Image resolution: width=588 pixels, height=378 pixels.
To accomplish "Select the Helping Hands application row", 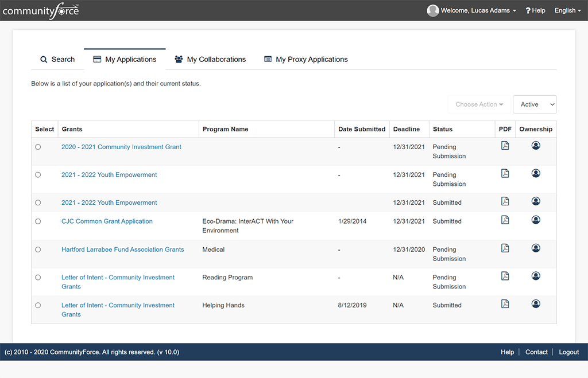I will [x=38, y=305].
